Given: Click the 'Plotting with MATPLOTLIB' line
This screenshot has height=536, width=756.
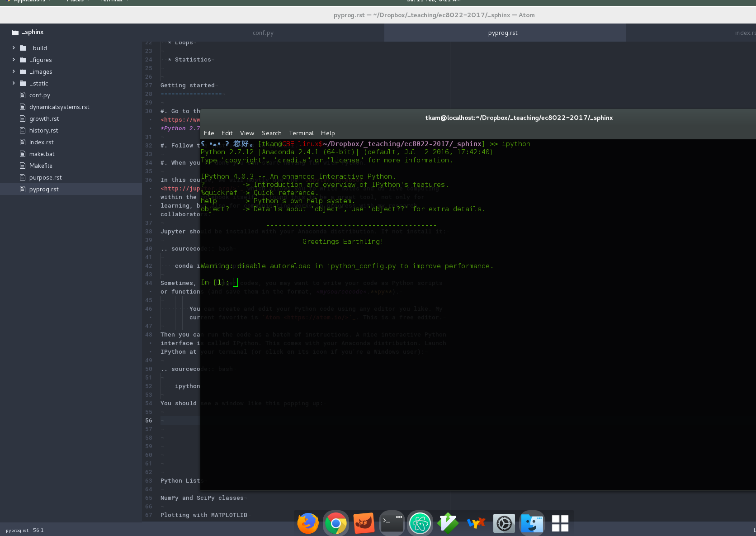Looking at the screenshot, I should click(x=204, y=515).
